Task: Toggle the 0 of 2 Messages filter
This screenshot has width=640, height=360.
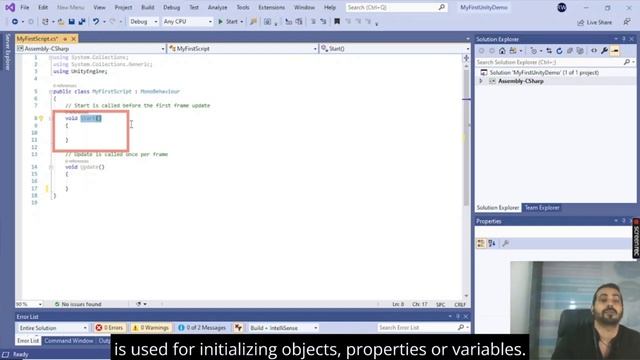Action: [x=202, y=328]
